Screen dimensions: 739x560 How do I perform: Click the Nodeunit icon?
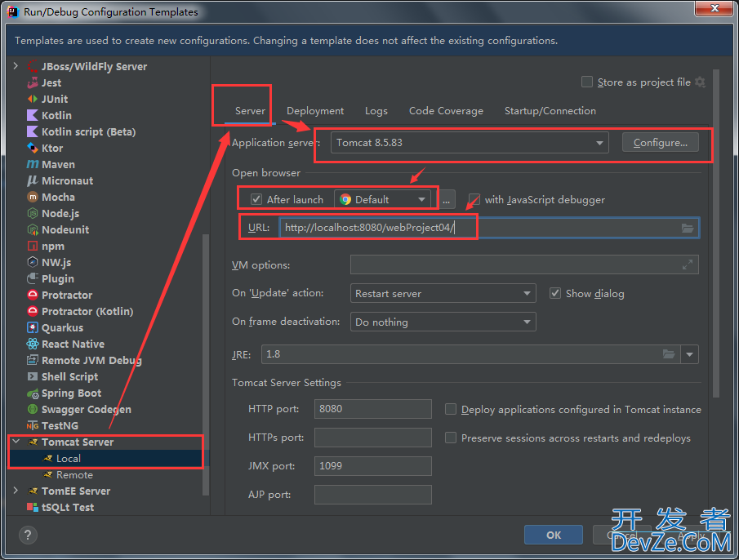33,230
